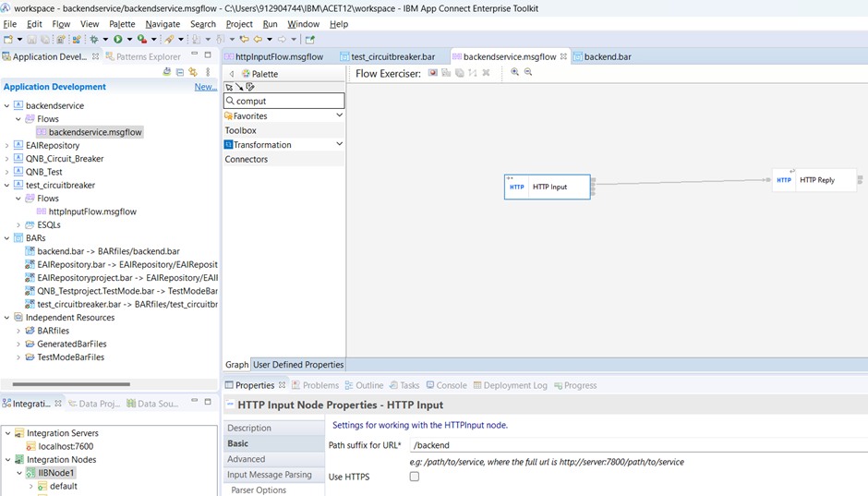The height and width of the screenshot is (496, 868).
Task: Open the File menu
Action: [x=10, y=24]
